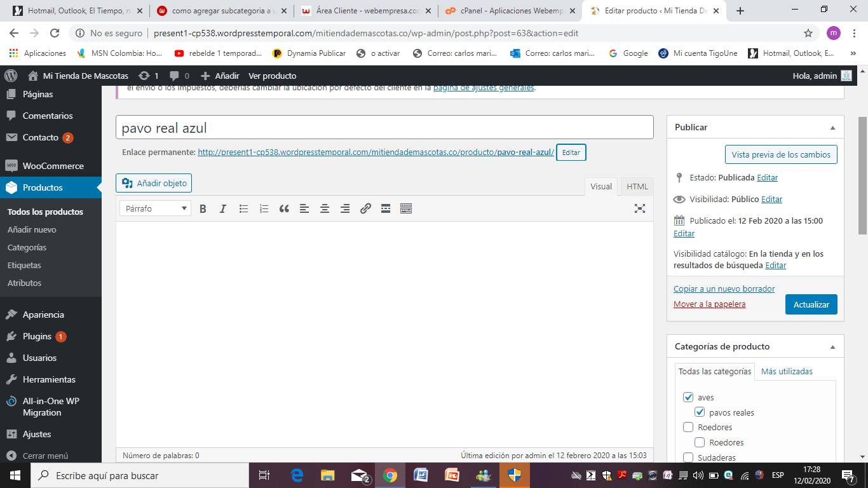Collapse the admin menu with Cerrar menú
The width and height of the screenshot is (868, 488).
[37, 456]
